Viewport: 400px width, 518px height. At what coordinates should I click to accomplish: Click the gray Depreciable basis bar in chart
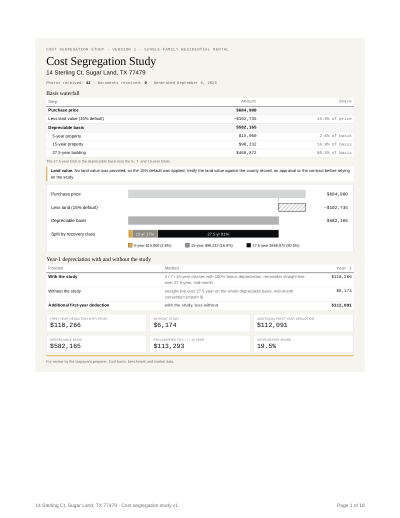[203, 220]
